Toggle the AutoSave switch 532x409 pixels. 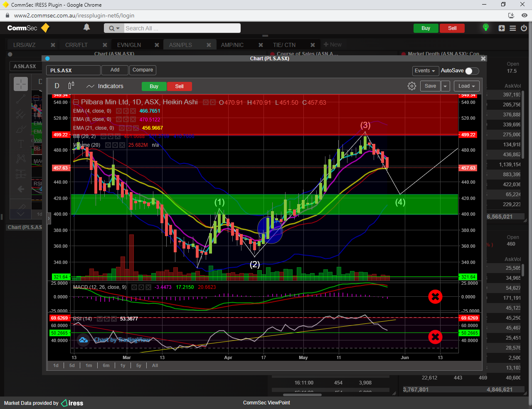coord(472,71)
